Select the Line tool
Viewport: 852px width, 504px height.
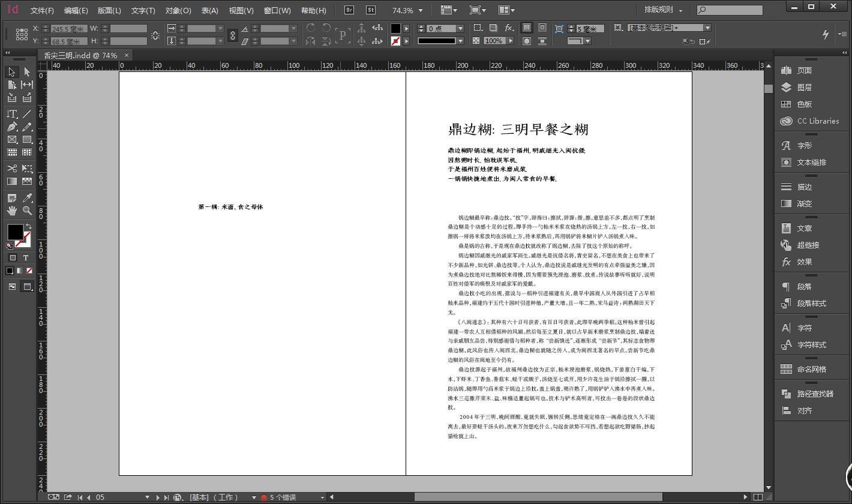click(x=27, y=113)
